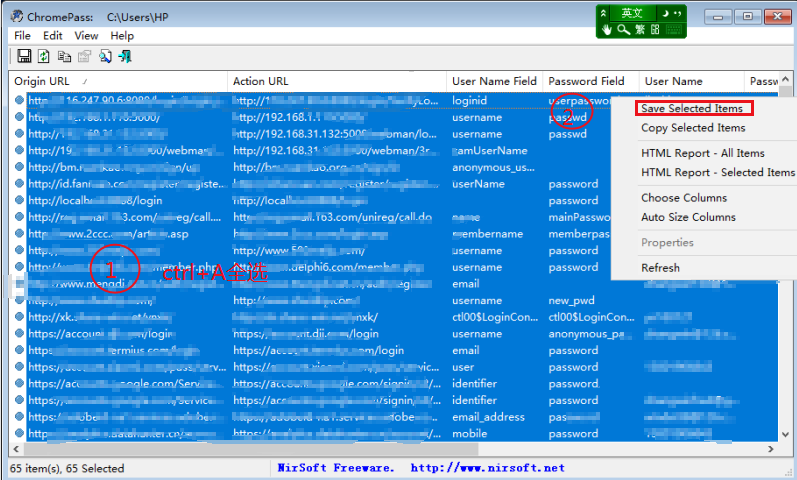Click the mainPasswo cell

click(x=579, y=217)
